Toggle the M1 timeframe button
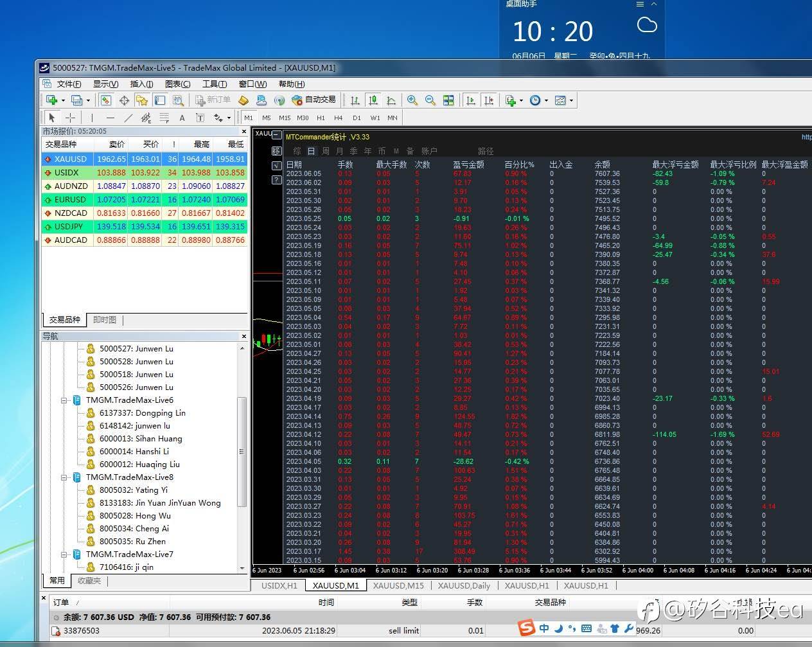 [x=249, y=118]
